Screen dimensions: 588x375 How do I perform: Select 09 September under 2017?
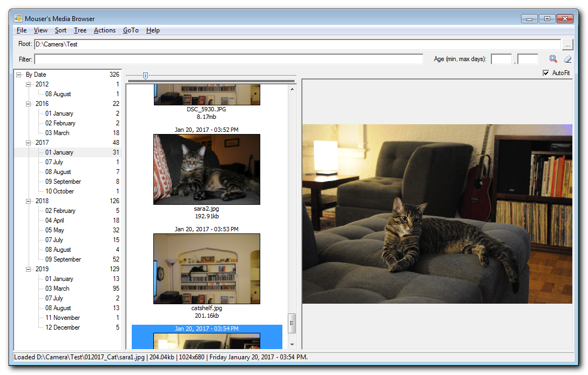click(63, 182)
